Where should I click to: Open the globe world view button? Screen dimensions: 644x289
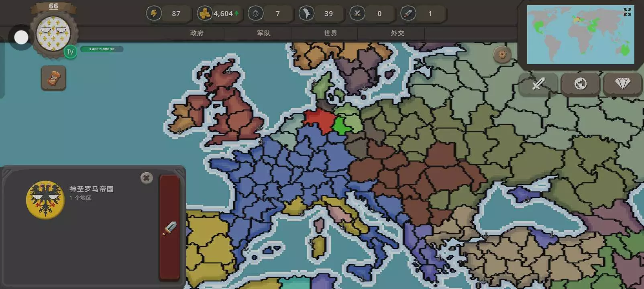(x=580, y=84)
